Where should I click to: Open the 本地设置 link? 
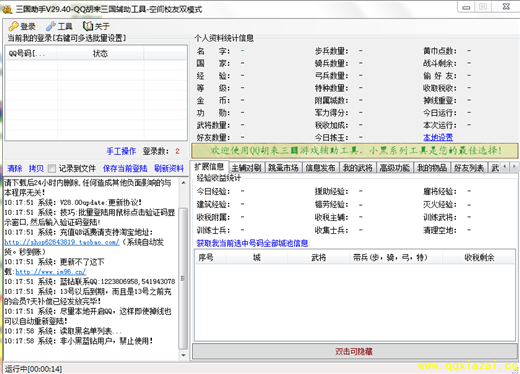tap(438, 137)
